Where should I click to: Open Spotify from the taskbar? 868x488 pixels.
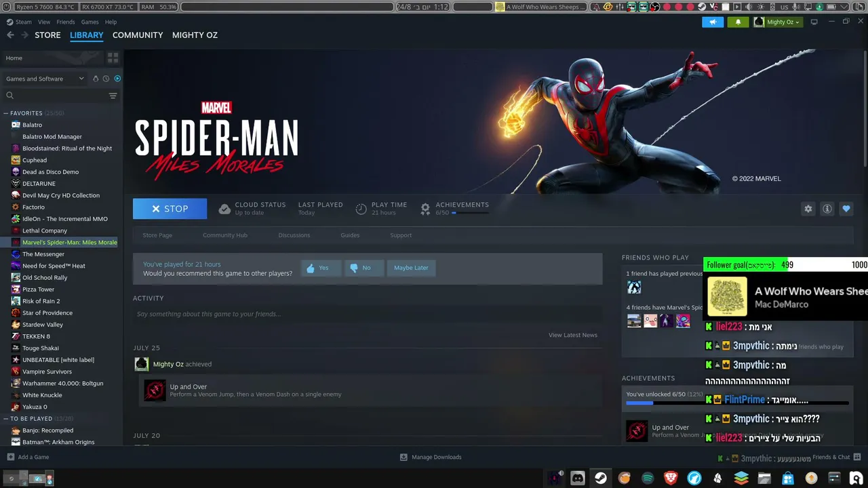pyautogui.click(x=648, y=479)
